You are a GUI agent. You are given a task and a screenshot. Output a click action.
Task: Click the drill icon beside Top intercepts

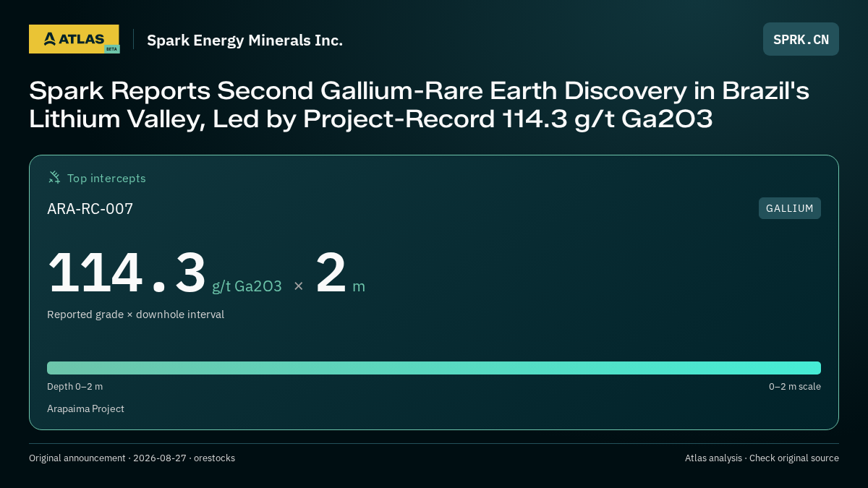point(54,177)
